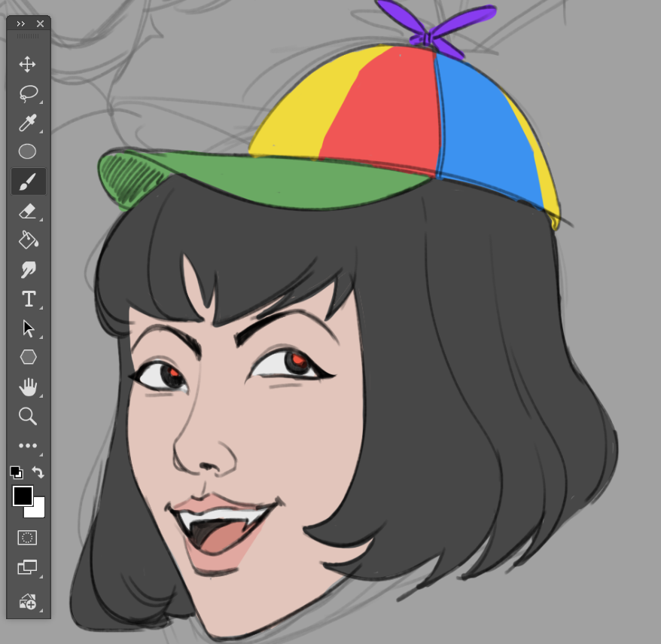Select the Lasso tool
The image size is (661, 644).
(29, 93)
